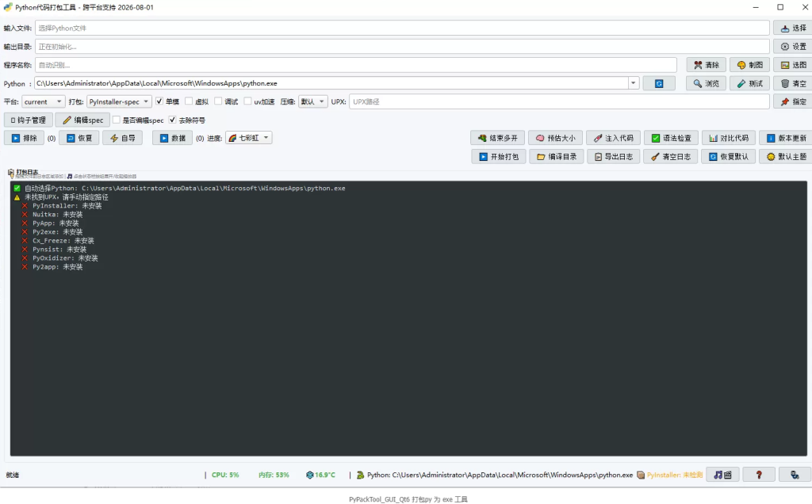Click the 指定 pin button for UPX
This screenshot has width=812, height=504.
pos(792,101)
